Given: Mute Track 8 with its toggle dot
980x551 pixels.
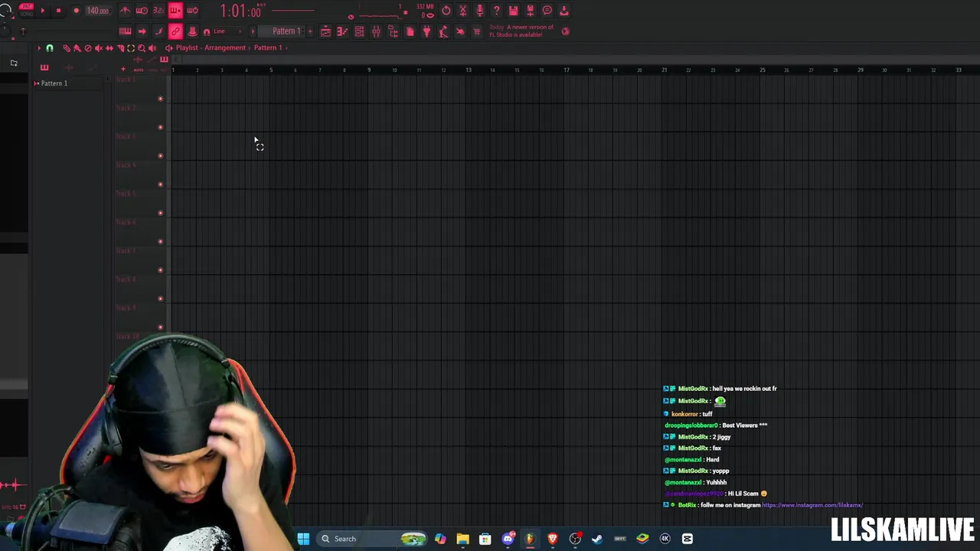Looking at the screenshot, I should (160, 298).
